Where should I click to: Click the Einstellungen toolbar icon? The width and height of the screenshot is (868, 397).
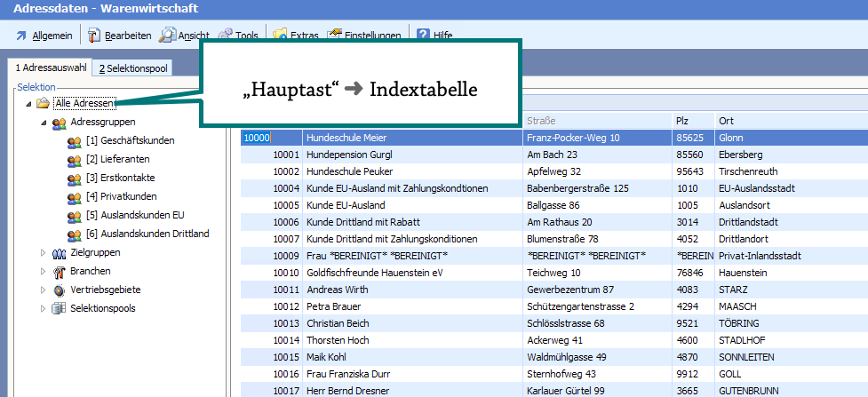coord(335,36)
